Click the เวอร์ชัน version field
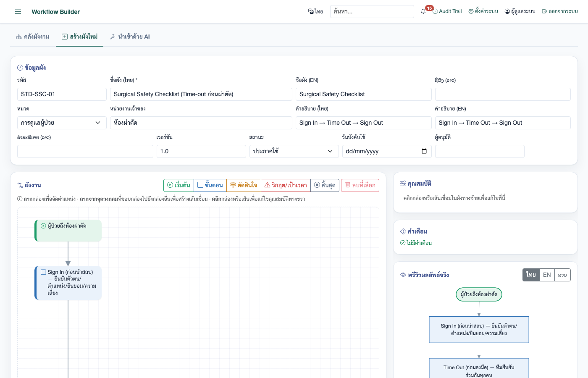This screenshot has height=378, width=588. coord(201,151)
